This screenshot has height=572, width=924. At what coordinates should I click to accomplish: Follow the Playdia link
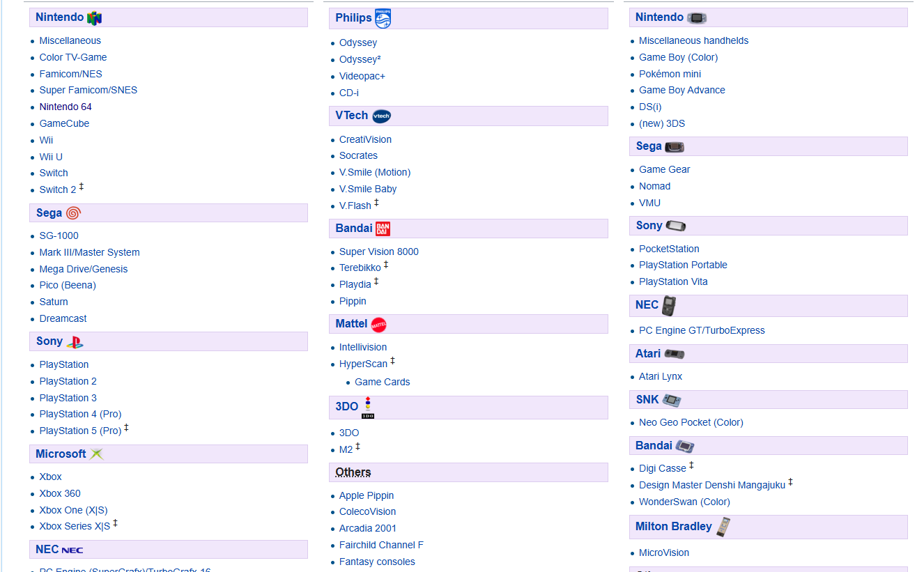[355, 284]
